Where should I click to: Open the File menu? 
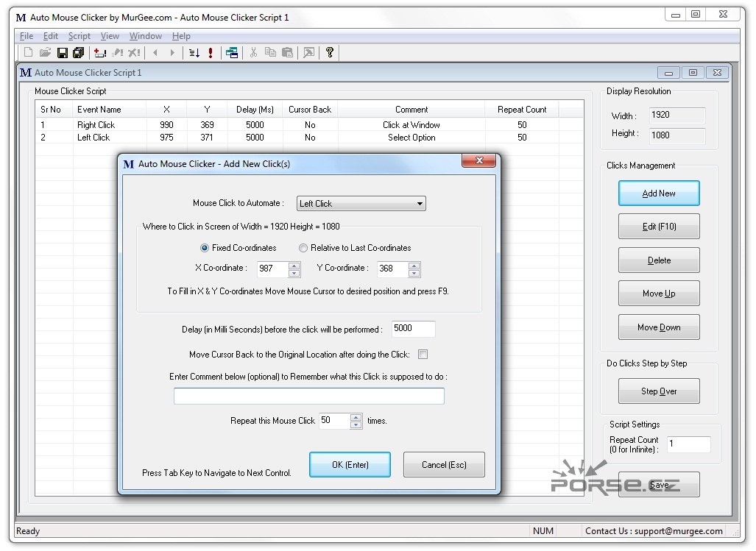tap(27, 36)
